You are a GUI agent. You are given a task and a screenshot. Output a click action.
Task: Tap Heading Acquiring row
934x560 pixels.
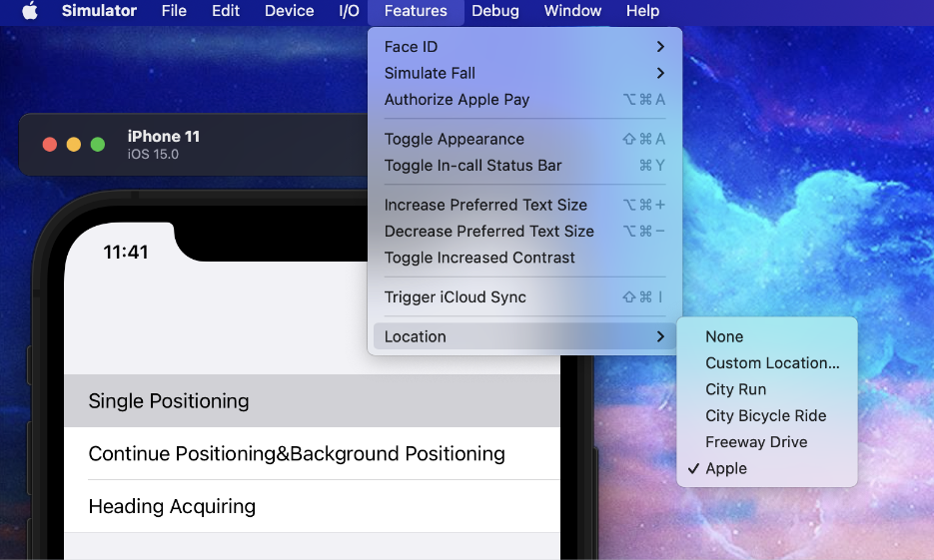312,506
